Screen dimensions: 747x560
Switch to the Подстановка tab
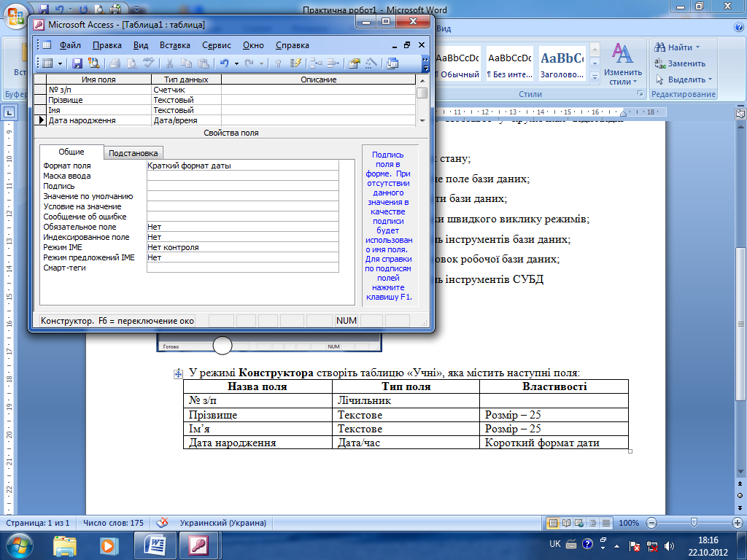pyautogui.click(x=133, y=153)
